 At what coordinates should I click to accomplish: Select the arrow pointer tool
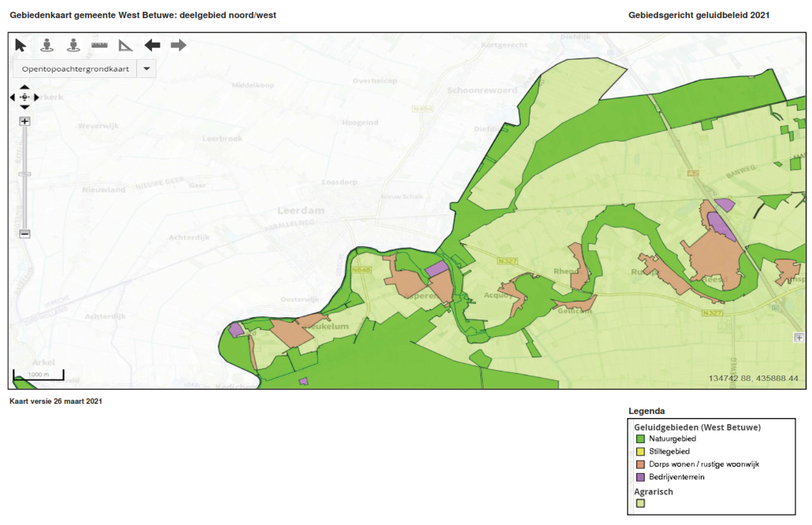(20, 45)
